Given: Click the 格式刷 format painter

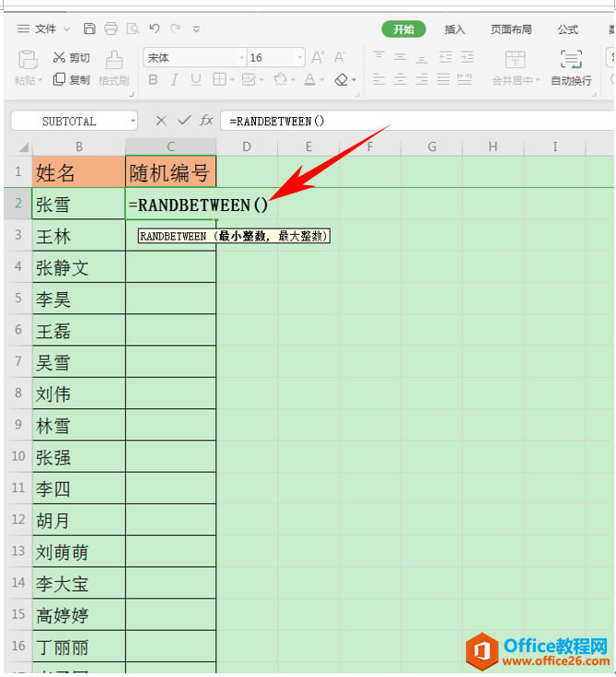Looking at the screenshot, I should coord(114,68).
